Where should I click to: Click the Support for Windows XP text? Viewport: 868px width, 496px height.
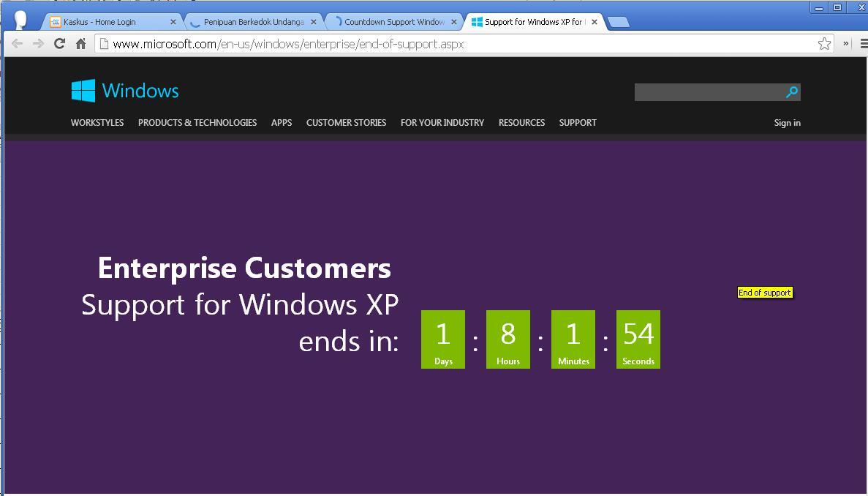(240, 304)
